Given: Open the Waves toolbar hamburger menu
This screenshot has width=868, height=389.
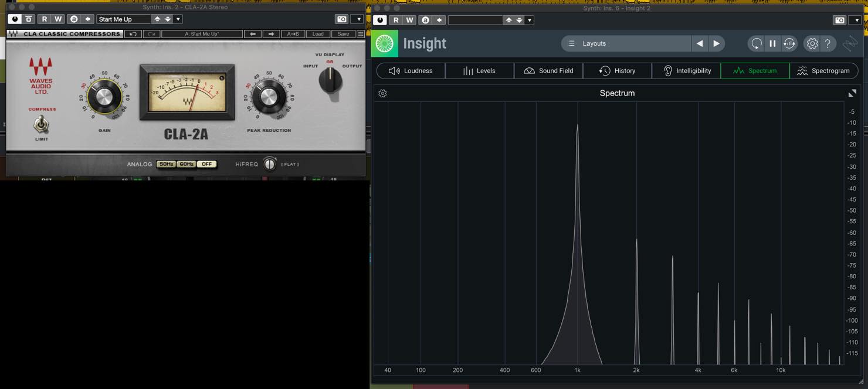Looking at the screenshot, I should tap(361, 34).
